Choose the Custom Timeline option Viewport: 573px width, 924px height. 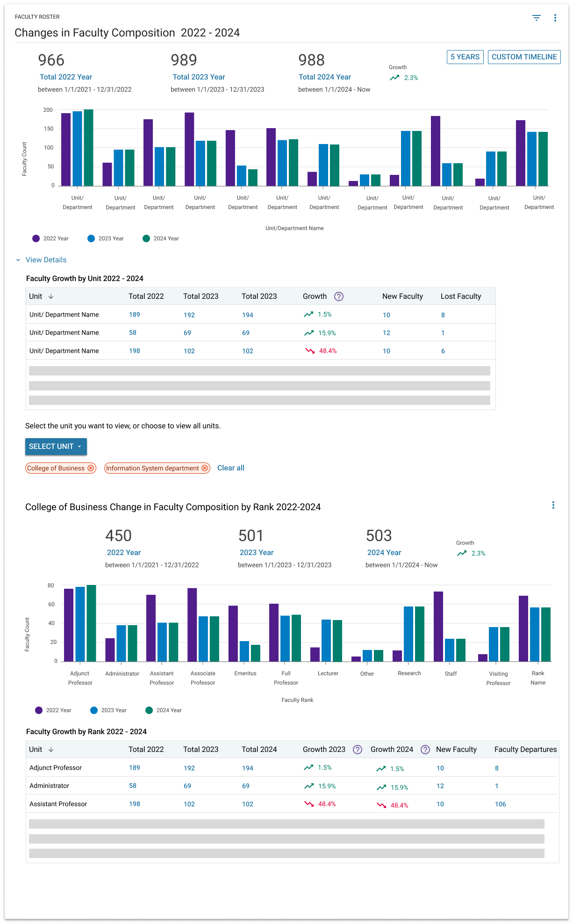click(523, 57)
